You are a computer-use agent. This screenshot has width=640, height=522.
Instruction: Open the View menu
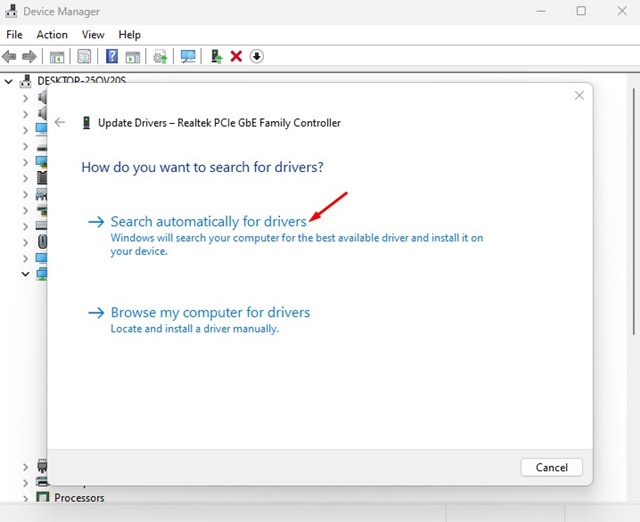pos(93,35)
